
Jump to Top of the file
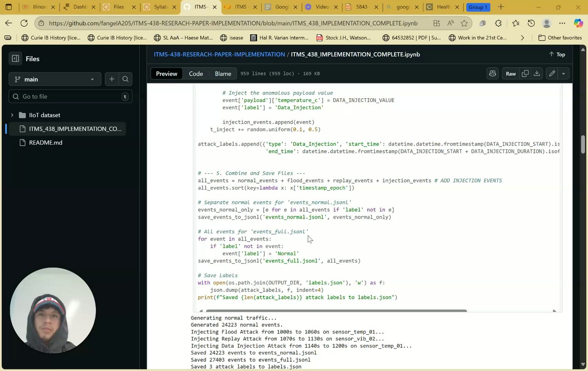557,54
